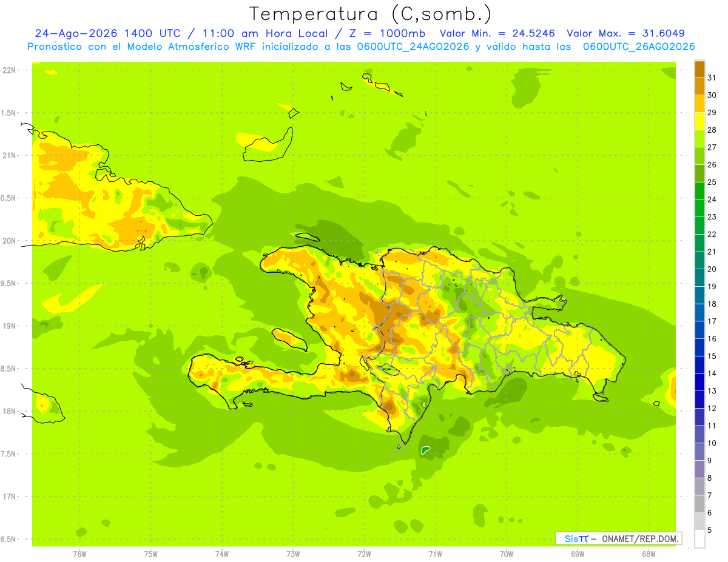Click legend value 10
The image size is (728, 562).
point(712,443)
